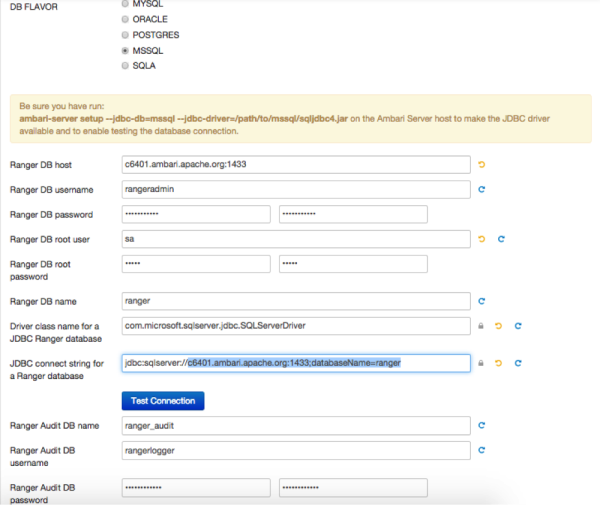Click inside the JDBC connect string field
This screenshot has width=600, height=505.
pyautogui.click(x=296, y=363)
